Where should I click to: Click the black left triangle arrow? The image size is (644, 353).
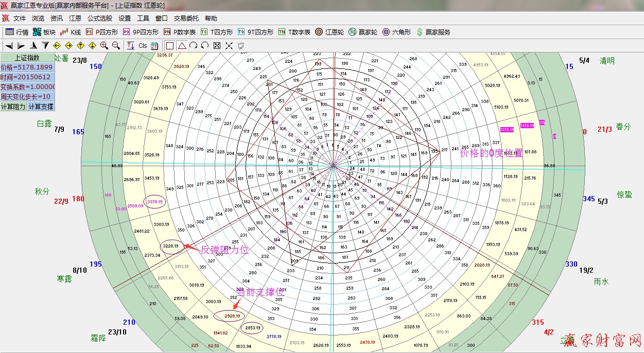[x=9, y=45]
